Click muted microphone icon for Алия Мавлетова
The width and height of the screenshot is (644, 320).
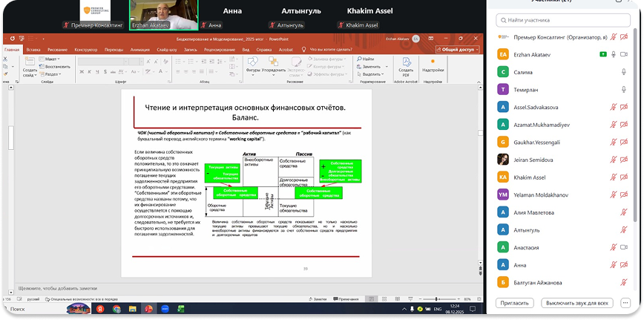(624, 212)
